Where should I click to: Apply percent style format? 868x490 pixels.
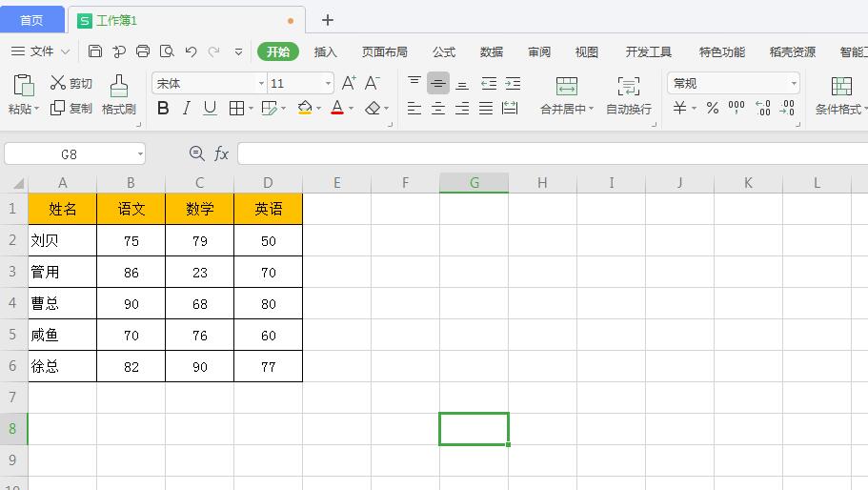pos(713,108)
